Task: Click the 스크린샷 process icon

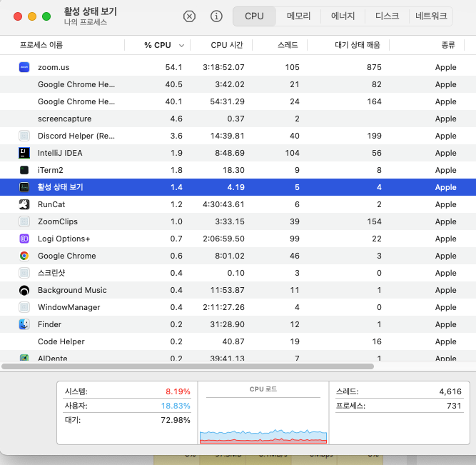Action: (x=24, y=273)
